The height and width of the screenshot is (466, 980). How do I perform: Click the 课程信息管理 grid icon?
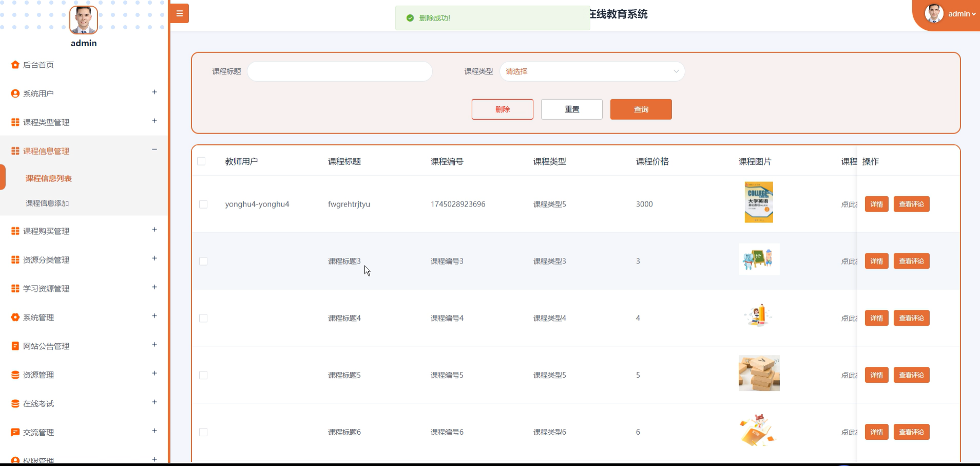[15, 151]
